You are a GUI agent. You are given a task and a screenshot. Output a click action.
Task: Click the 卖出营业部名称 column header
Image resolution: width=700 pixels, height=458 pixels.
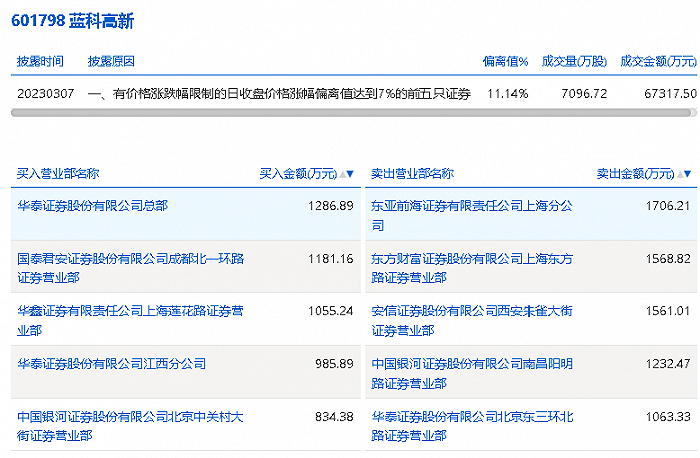(412, 174)
